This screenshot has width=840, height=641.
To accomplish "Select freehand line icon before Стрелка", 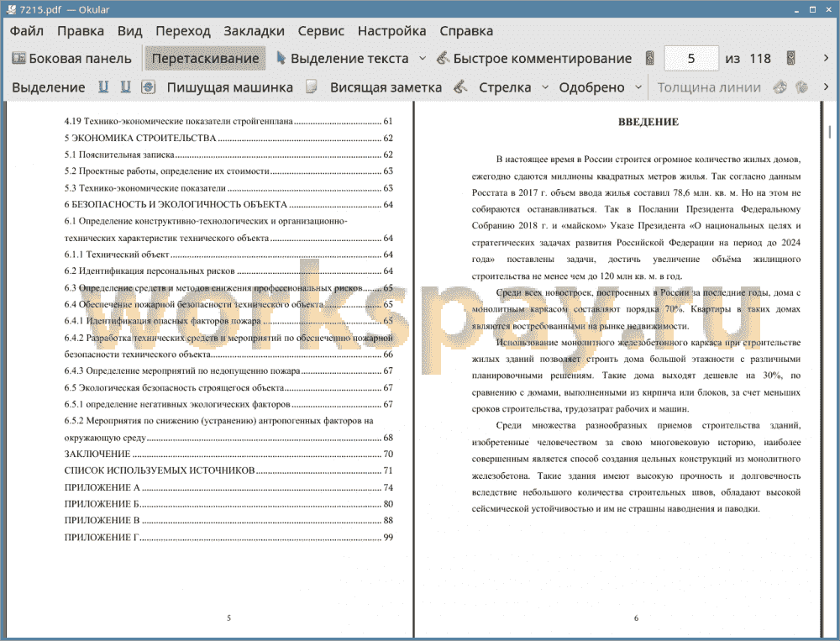I will click(460, 87).
